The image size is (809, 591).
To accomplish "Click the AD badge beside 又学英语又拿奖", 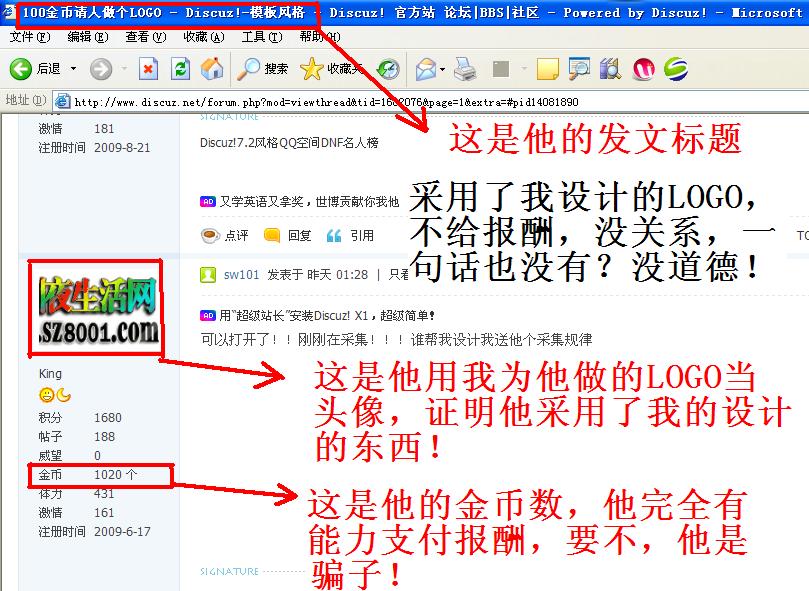I will pos(207,201).
